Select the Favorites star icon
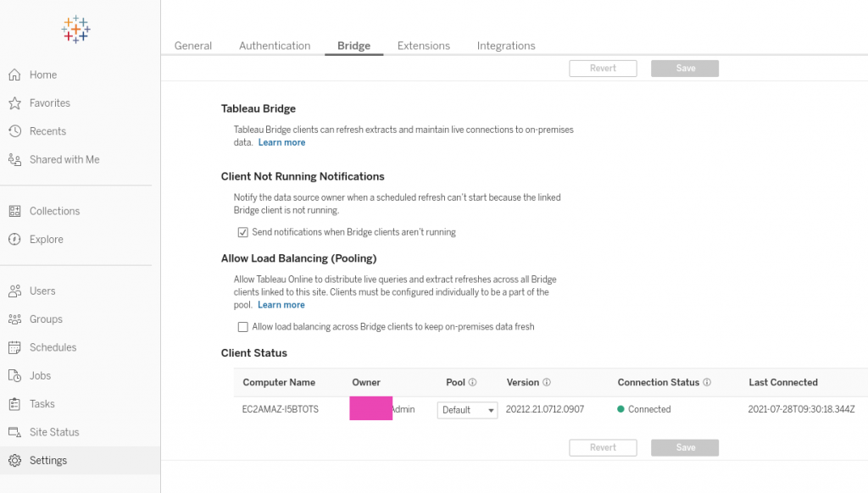The height and width of the screenshot is (493, 868). (14, 102)
